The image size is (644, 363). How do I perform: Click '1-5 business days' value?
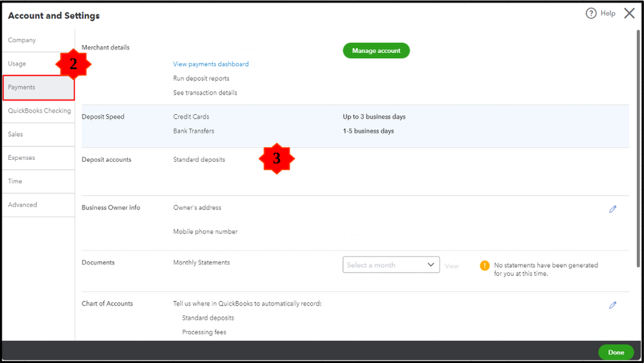[x=368, y=131]
